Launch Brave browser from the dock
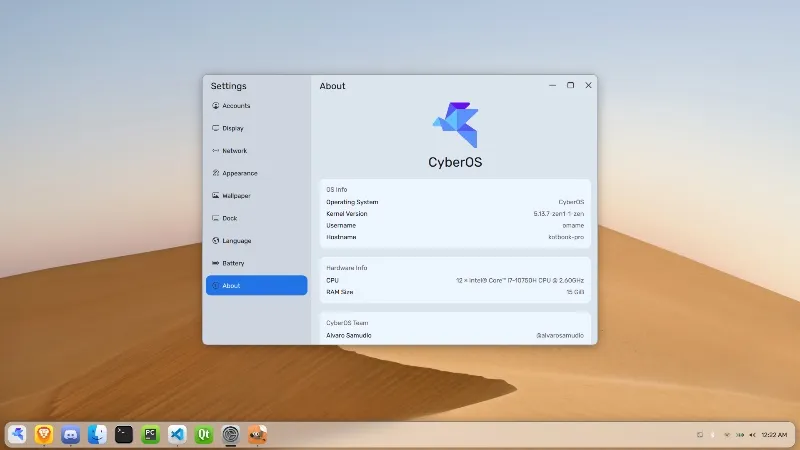800x450 pixels. click(x=44, y=434)
